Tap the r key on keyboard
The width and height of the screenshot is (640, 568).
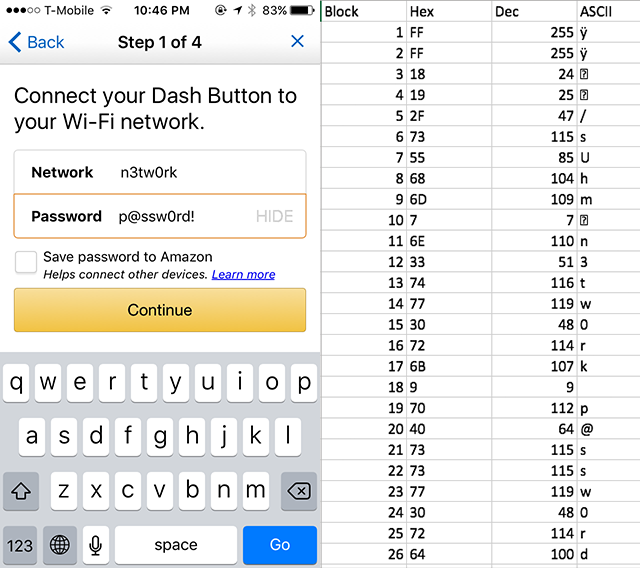point(112,383)
